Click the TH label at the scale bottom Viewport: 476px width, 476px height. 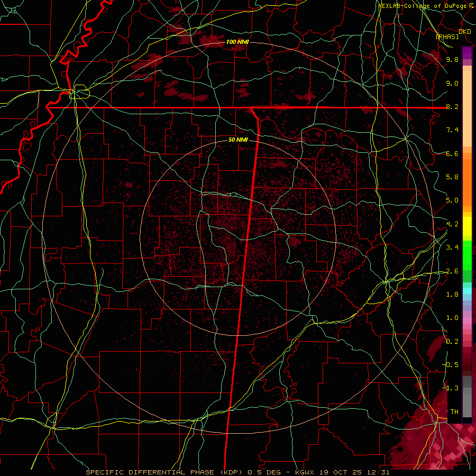[x=454, y=412]
